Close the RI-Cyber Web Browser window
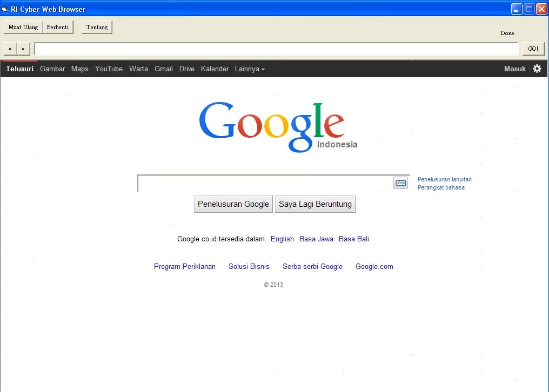This screenshot has height=392, width=549. coord(541,9)
